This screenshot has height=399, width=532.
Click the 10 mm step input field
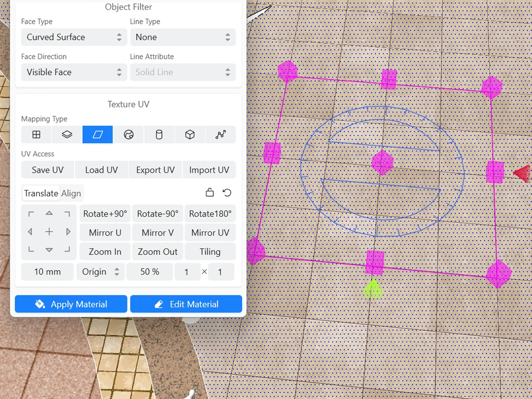[x=47, y=272]
